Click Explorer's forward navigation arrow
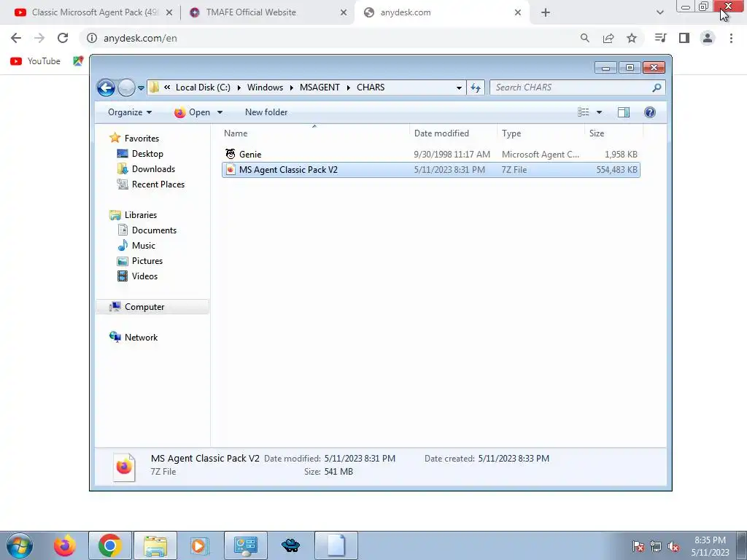 (126, 87)
